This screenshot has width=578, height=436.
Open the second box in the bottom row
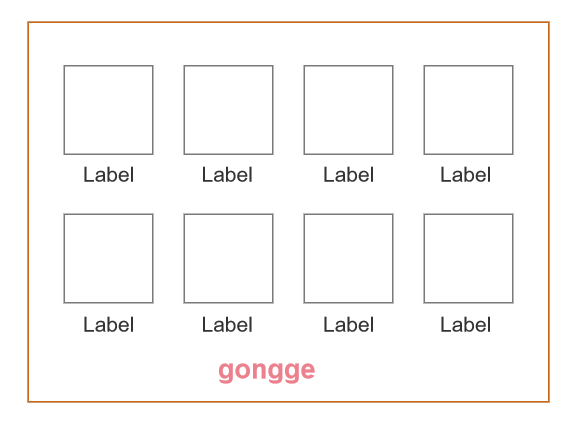click(x=229, y=258)
